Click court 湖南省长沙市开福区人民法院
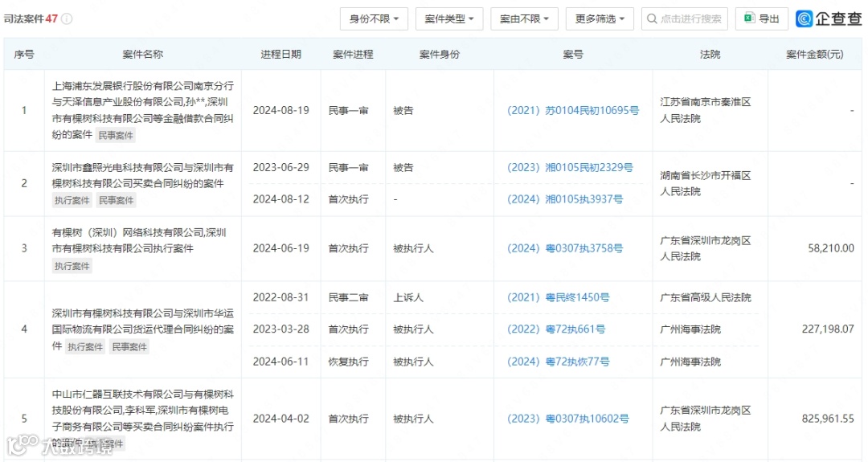Screen dimensions: 868x462 pyautogui.click(x=706, y=183)
